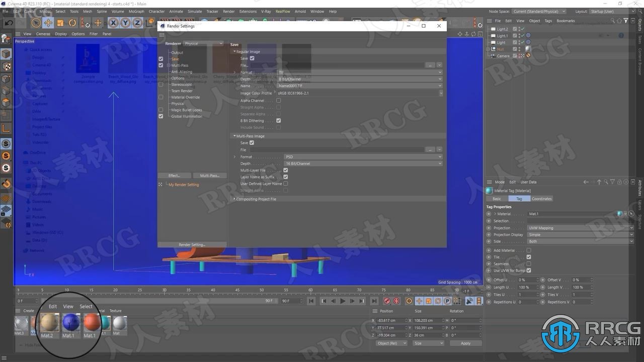The width and height of the screenshot is (644, 362).
Task: Click the Record Active Objects key icon
Action: (x=387, y=301)
